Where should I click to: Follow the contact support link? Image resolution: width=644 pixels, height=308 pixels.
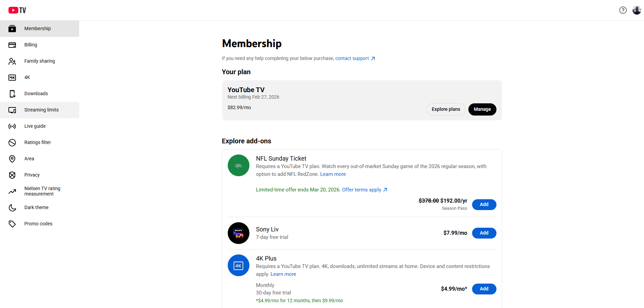point(352,58)
